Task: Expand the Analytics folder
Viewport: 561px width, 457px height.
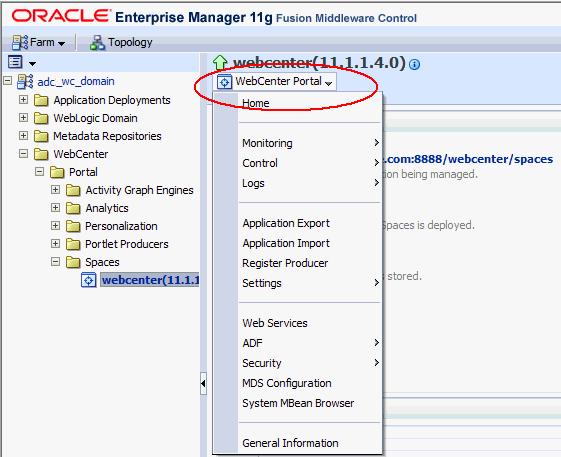Action: pos(55,207)
